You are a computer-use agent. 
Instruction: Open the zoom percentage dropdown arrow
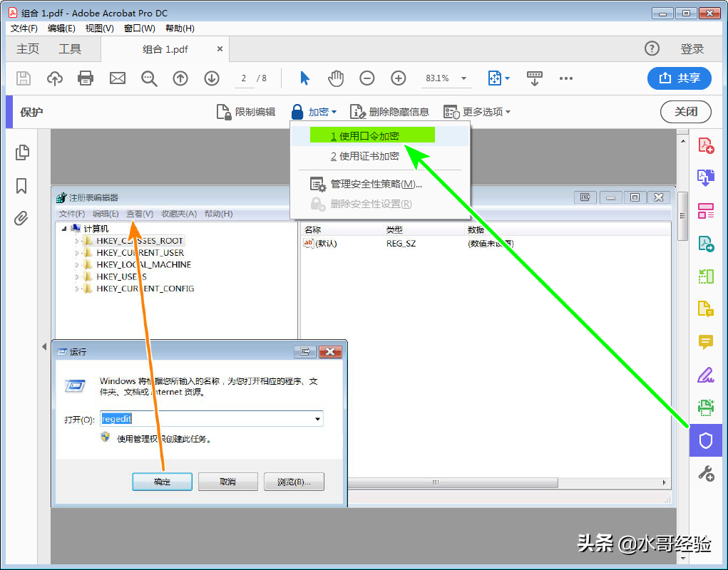click(463, 78)
